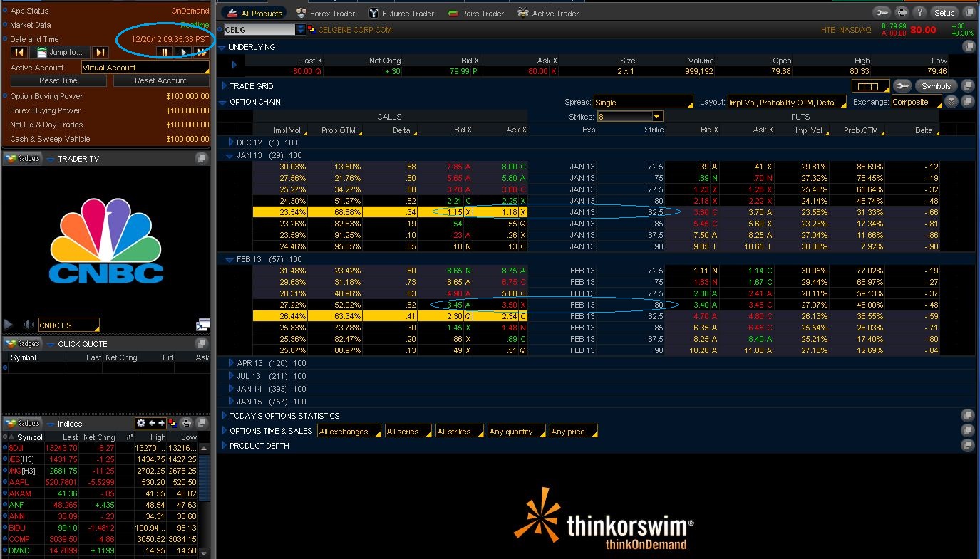Viewport: 980px width, 559px height.
Task: Open the Jump to date picker
Action: 60,52
